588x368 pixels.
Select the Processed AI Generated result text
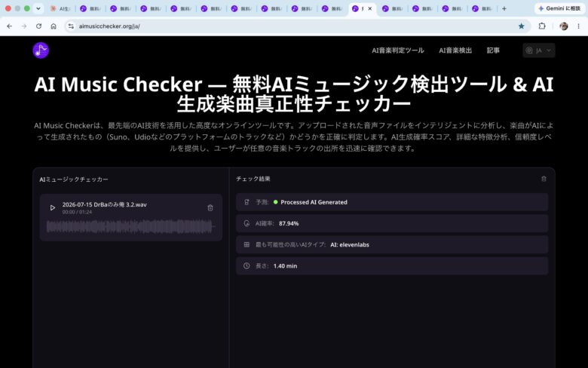pos(314,202)
